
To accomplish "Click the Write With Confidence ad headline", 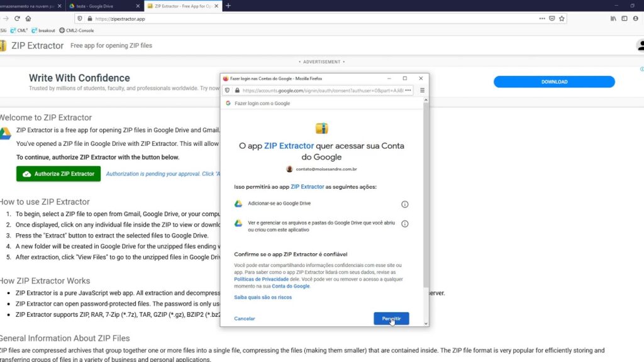I will 79,78.
